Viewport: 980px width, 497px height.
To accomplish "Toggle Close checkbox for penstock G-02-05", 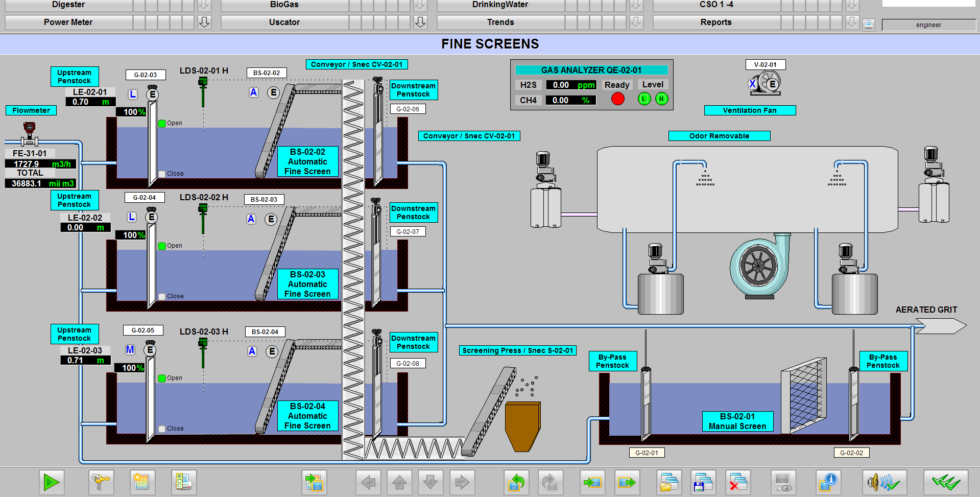I will (162, 429).
